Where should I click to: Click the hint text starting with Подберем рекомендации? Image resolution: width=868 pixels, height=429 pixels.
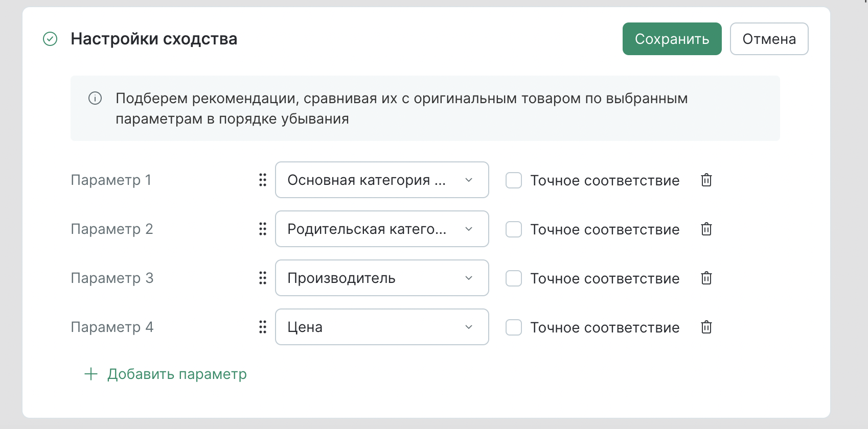[401, 108]
